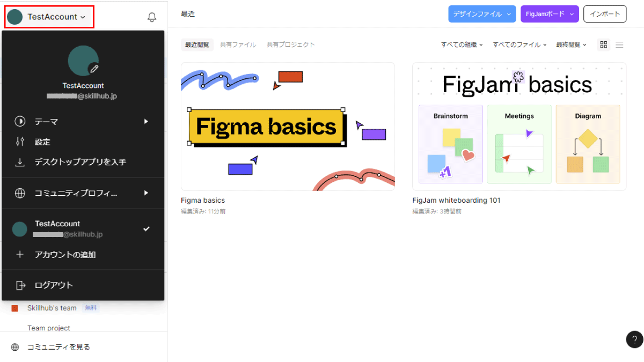Click the pencil edit icon on avatar

click(x=94, y=69)
